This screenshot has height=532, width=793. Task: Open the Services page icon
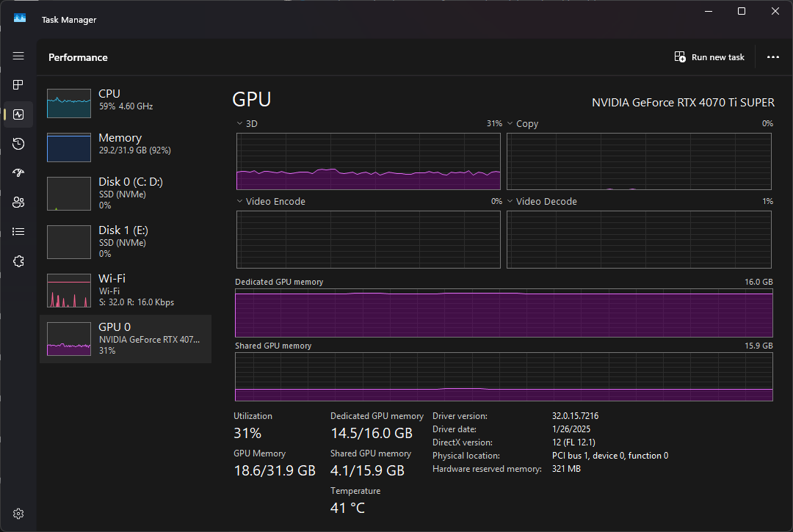pyautogui.click(x=18, y=261)
